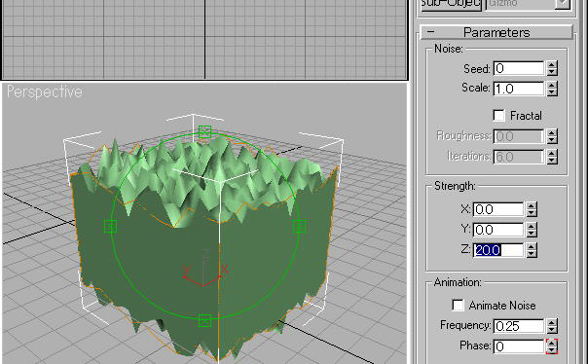This screenshot has height=364, width=588.
Task: Click the Scale spinner arrows
Action: 552,89
